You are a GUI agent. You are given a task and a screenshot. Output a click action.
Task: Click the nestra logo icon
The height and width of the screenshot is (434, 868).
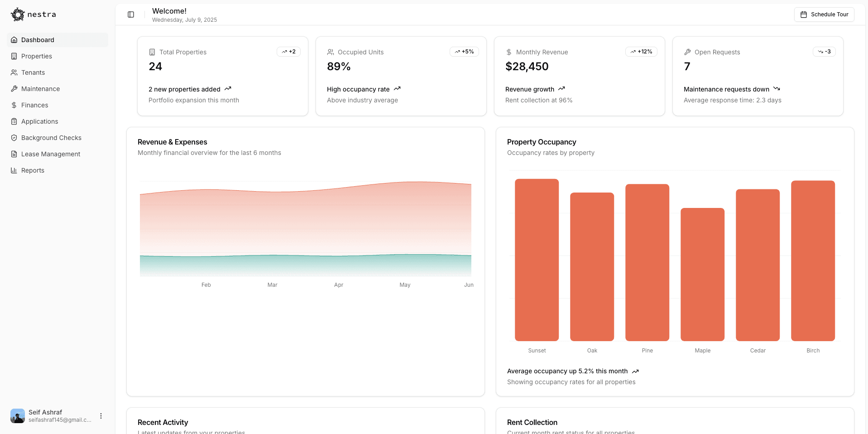tap(18, 14)
